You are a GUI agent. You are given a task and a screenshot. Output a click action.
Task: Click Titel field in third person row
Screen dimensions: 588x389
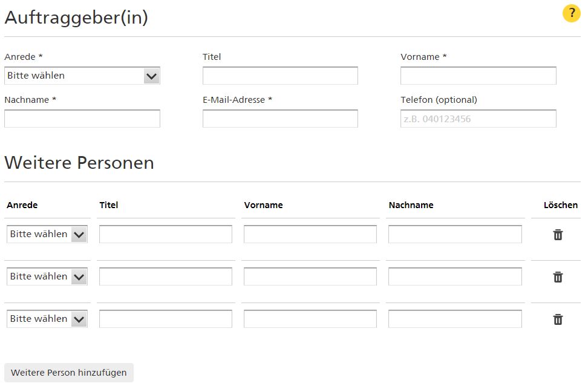coord(166,319)
